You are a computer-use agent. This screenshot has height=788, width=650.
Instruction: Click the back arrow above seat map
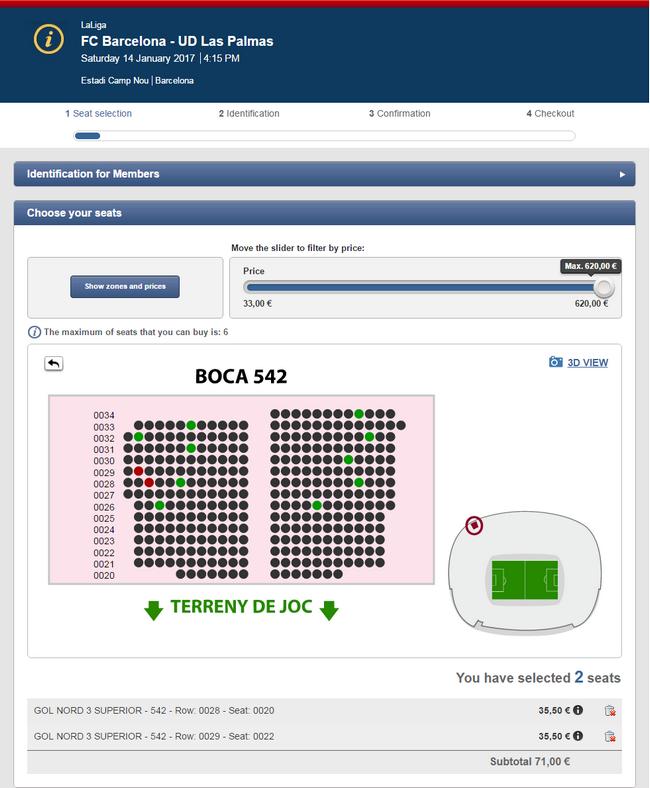[54, 363]
